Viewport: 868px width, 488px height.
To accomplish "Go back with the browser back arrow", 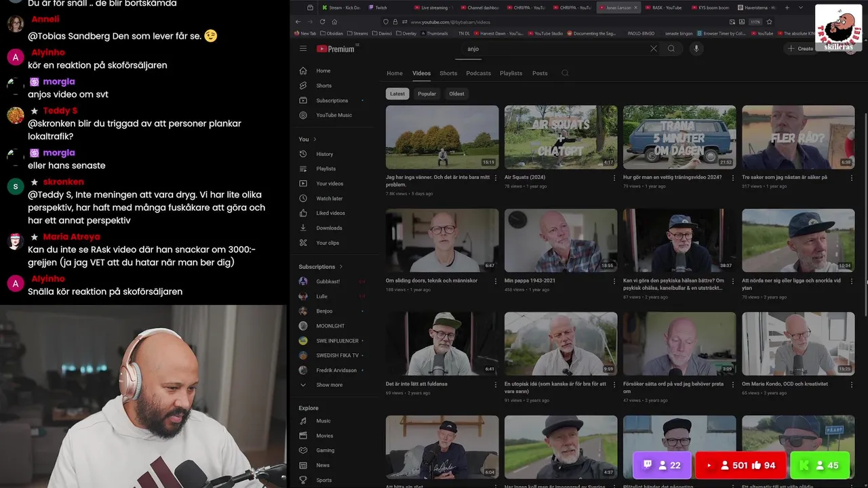I will point(298,22).
